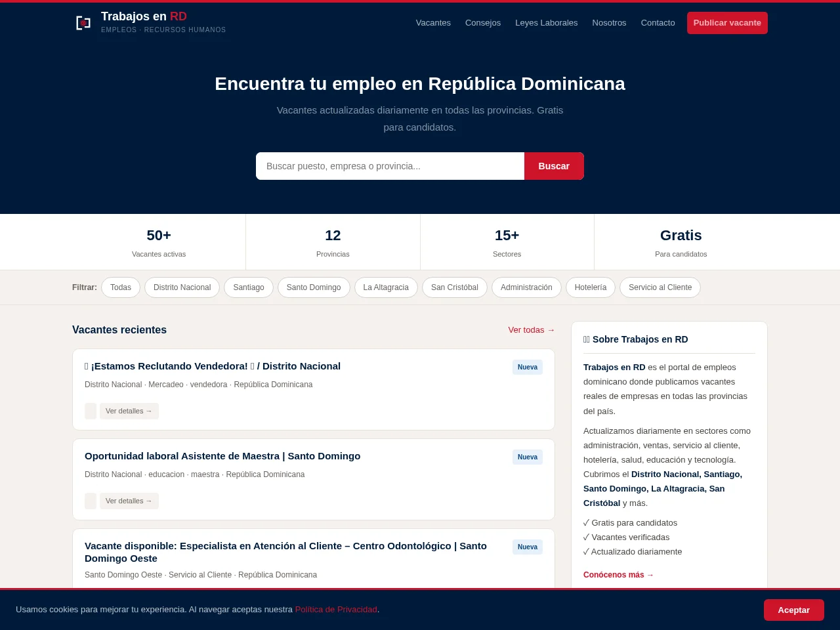The height and width of the screenshot is (630, 840).
Task: Click the Actualizado diariamente checklist item
Action: tap(633, 552)
